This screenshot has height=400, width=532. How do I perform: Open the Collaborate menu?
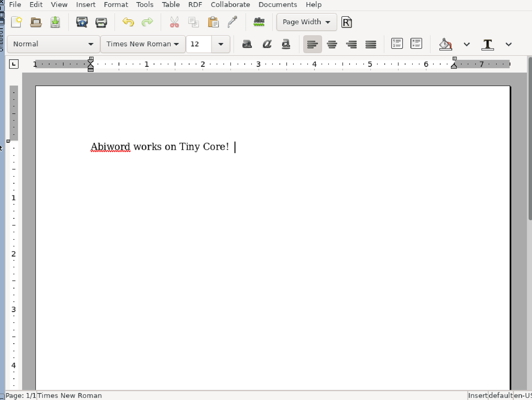point(230,5)
